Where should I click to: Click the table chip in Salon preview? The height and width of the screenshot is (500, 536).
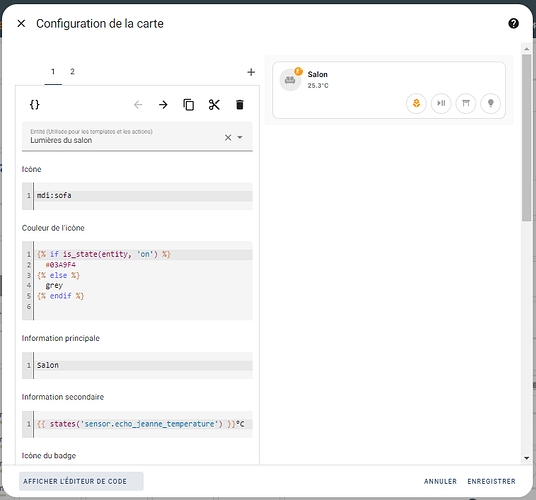coord(466,103)
